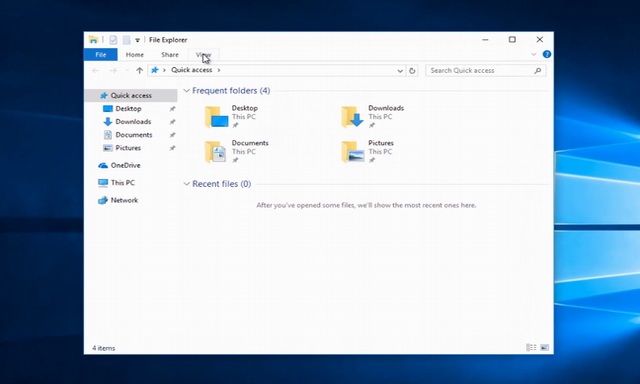Open Pictures in the navigation pane
Viewport: 640px width, 384px height.
[x=128, y=148]
